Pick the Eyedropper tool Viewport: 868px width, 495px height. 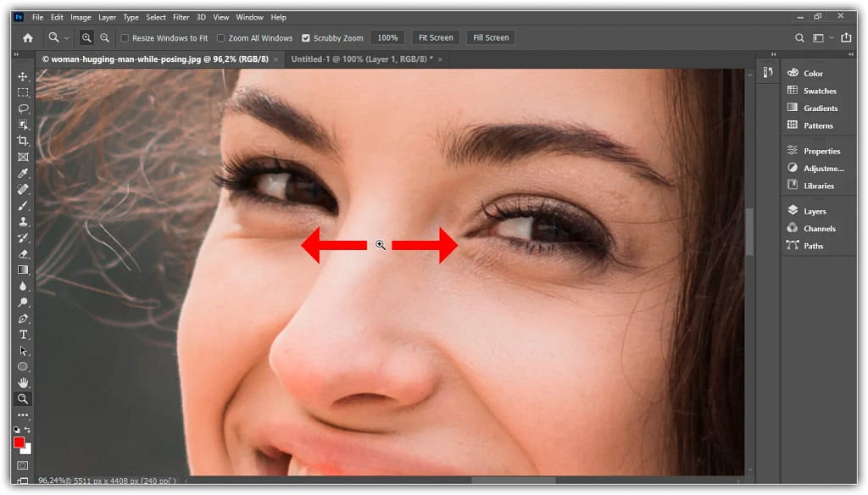click(x=23, y=173)
